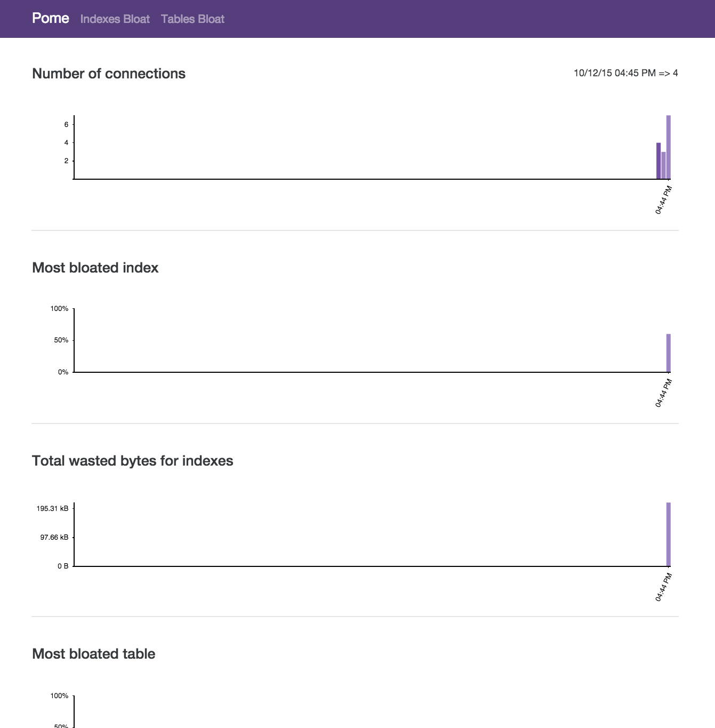Open the Tables Bloat page
Image resolution: width=715 pixels, height=728 pixels.
coord(192,19)
